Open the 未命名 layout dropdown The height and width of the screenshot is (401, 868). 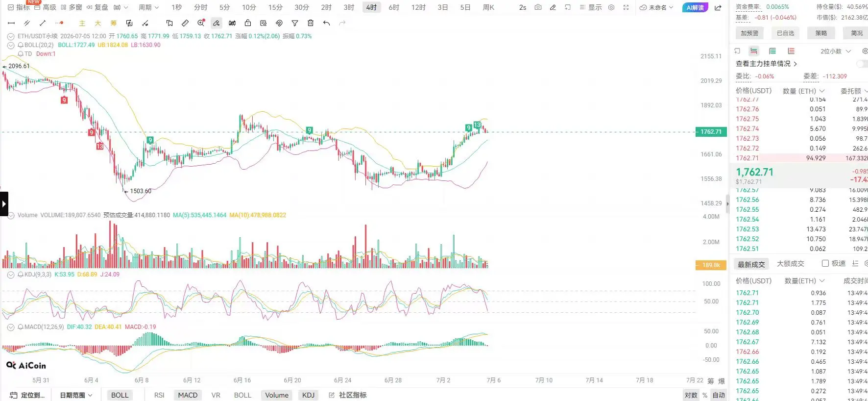(x=656, y=7)
